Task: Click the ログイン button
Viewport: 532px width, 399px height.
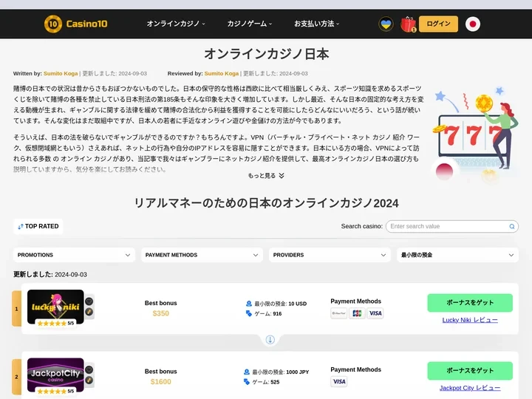Action: 438,24
